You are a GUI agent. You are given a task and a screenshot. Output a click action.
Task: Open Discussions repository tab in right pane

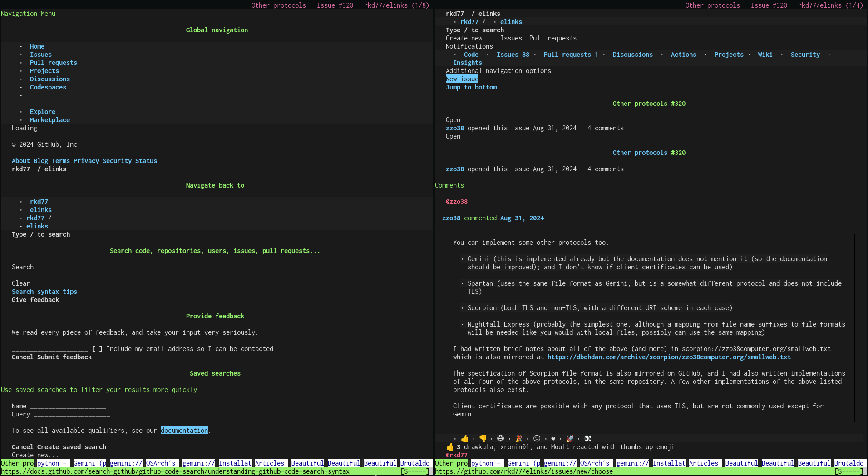coord(633,55)
